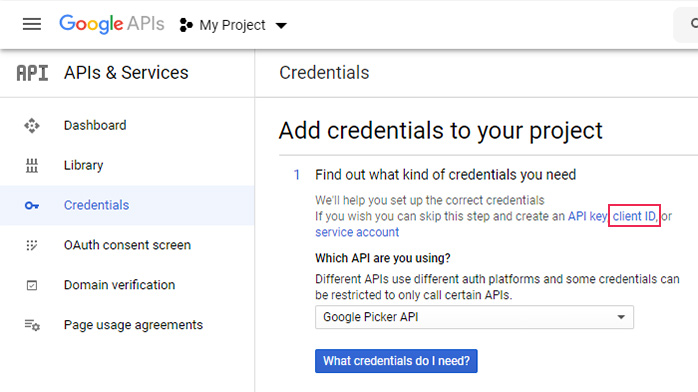The height and width of the screenshot is (392, 698).
Task: Follow the API key link
Action: [587, 216]
